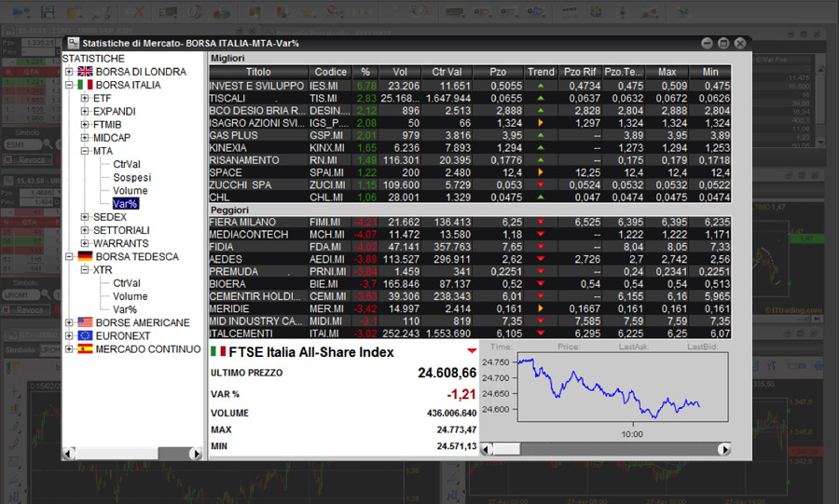Select Sospesi under MTA
The width and height of the screenshot is (839, 504).
(x=131, y=177)
